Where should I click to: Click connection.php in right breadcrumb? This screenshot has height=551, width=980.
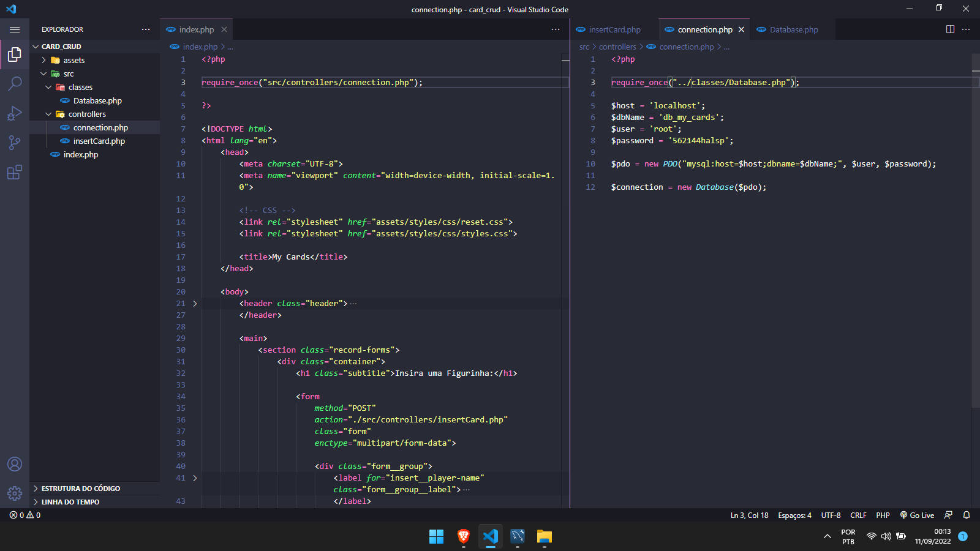687,47
